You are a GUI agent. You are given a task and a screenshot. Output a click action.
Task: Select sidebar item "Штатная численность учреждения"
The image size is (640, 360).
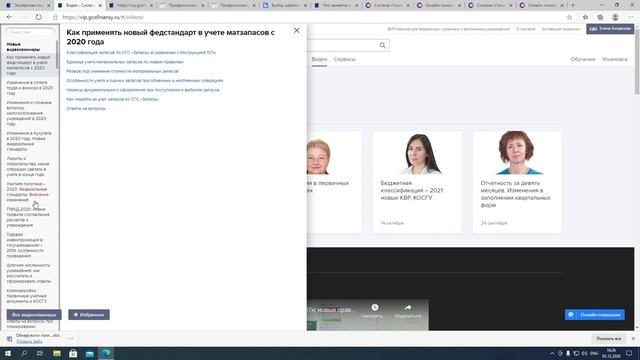[29, 273]
